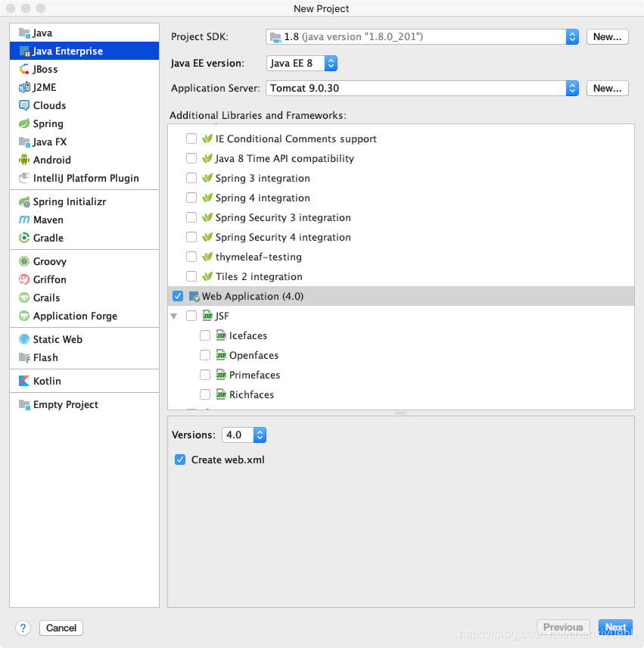Enable IE Conditional Comments support checkbox
The height and width of the screenshot is (648, 644).
pos(191,139)
